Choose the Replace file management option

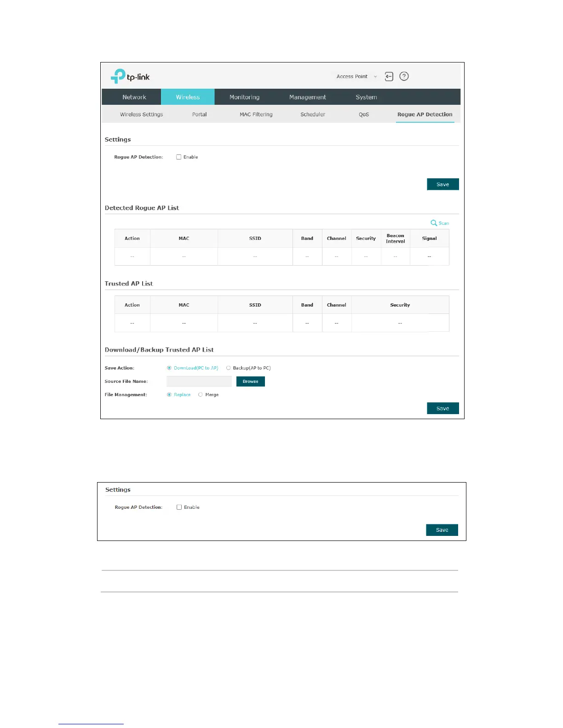tap(169, 395)
